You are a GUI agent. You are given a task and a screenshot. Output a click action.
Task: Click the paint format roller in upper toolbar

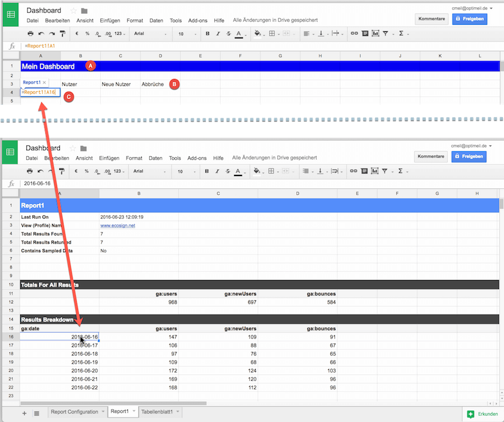point(62,34)
